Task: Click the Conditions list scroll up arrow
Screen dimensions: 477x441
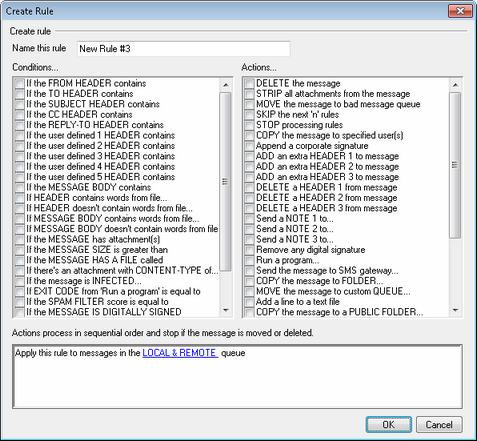Action: 226,85
